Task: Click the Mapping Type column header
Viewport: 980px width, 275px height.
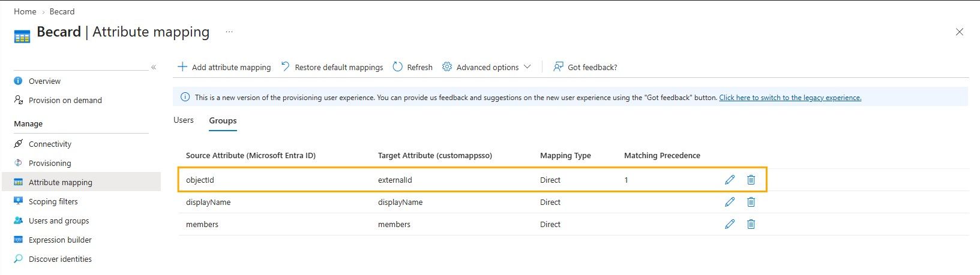Action: [565, 155]
